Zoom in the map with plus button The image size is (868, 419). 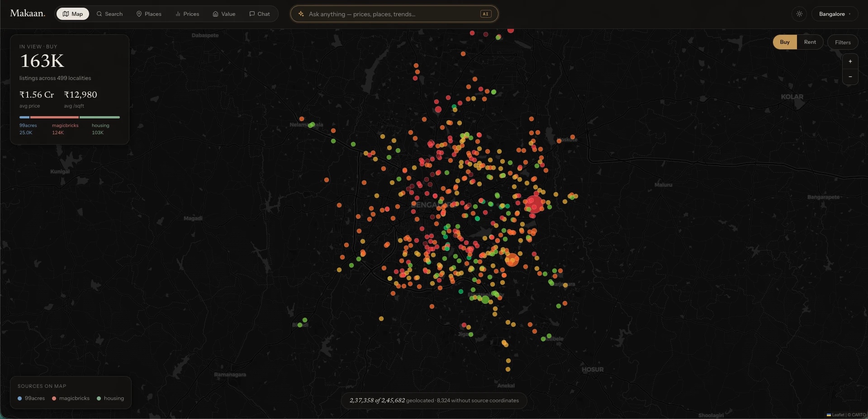tap(850, 61)
